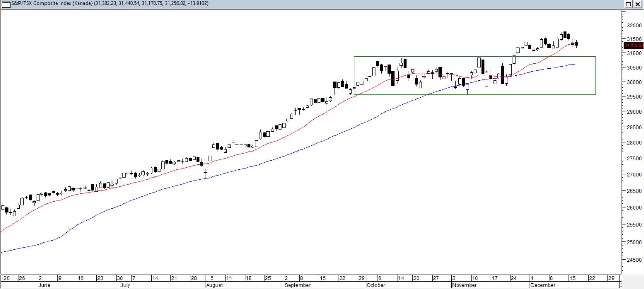The height and width of the screenshot is (289, 644).
Task: Click the 32000 price axis label
Action: click(x=634, y=26)
